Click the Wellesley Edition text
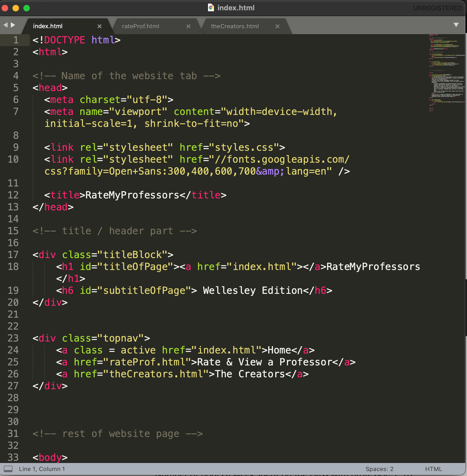 (252, 291)
